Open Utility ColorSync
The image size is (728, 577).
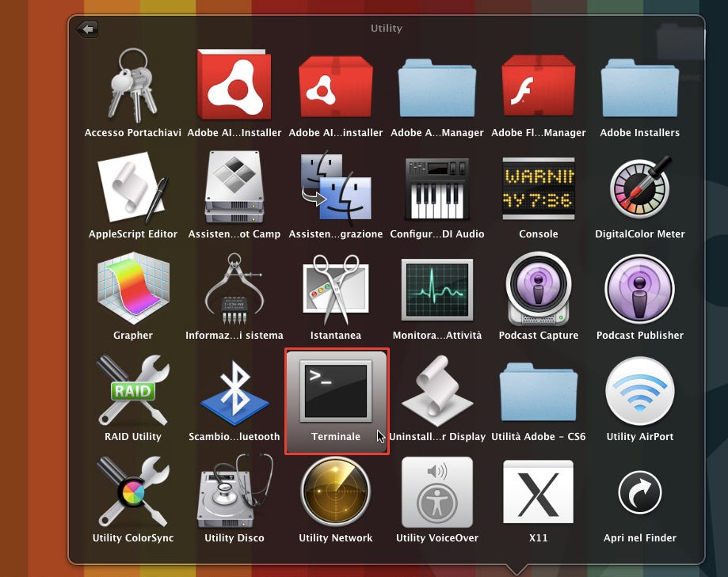point(133,492)
